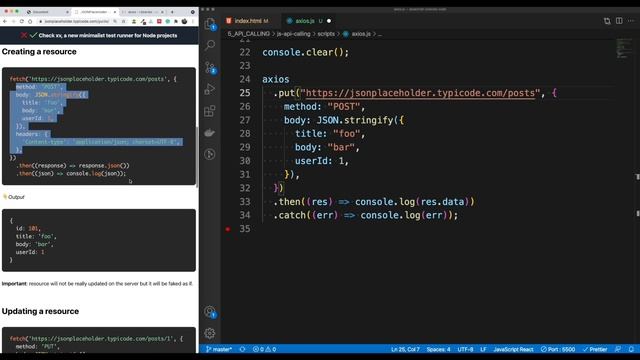Bookmark the page with the star icon

click(x=124, y=21)
